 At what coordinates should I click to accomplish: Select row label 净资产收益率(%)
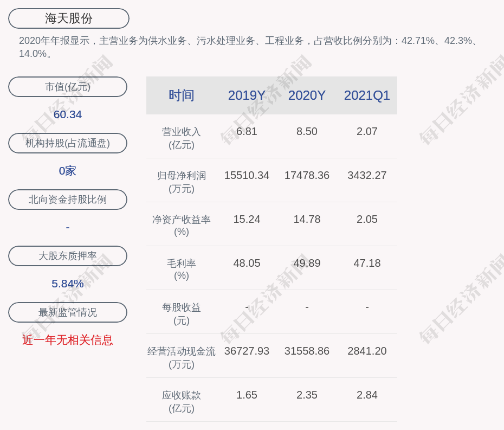[x=182, y=226]
